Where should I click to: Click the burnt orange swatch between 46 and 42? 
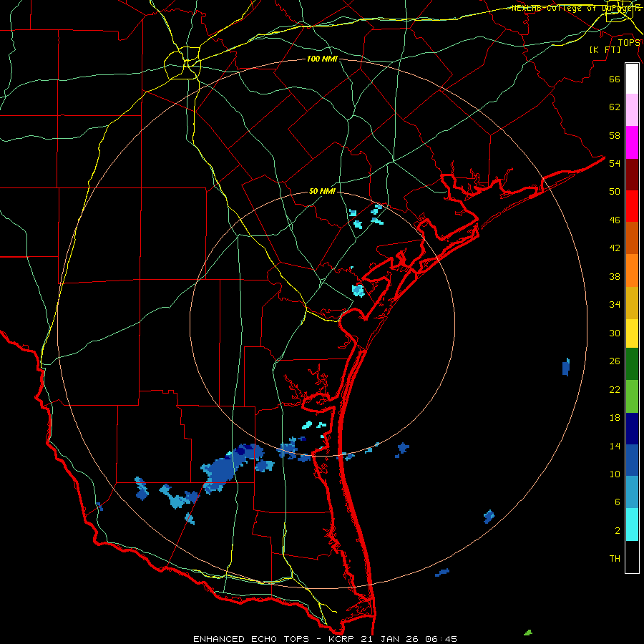point(632,238)
